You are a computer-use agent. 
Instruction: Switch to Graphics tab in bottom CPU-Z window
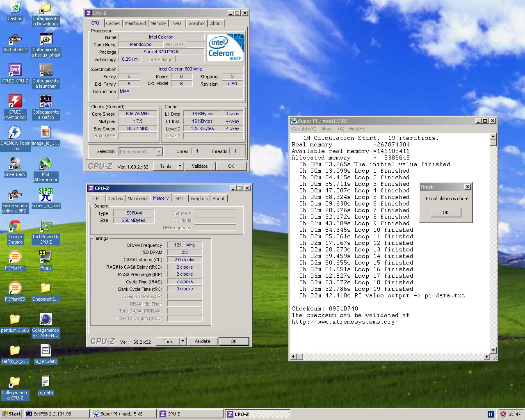(x=199, y=199)
